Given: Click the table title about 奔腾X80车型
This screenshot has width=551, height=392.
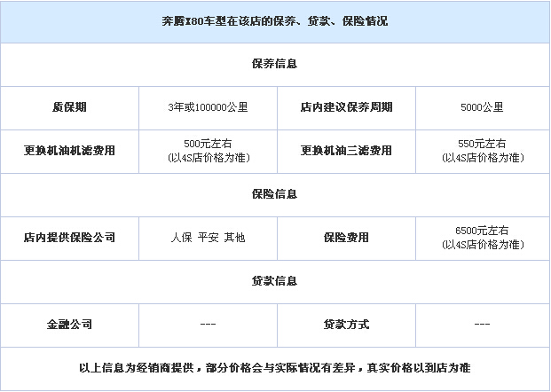Looking at the screenshot, I should pos(275,21).
